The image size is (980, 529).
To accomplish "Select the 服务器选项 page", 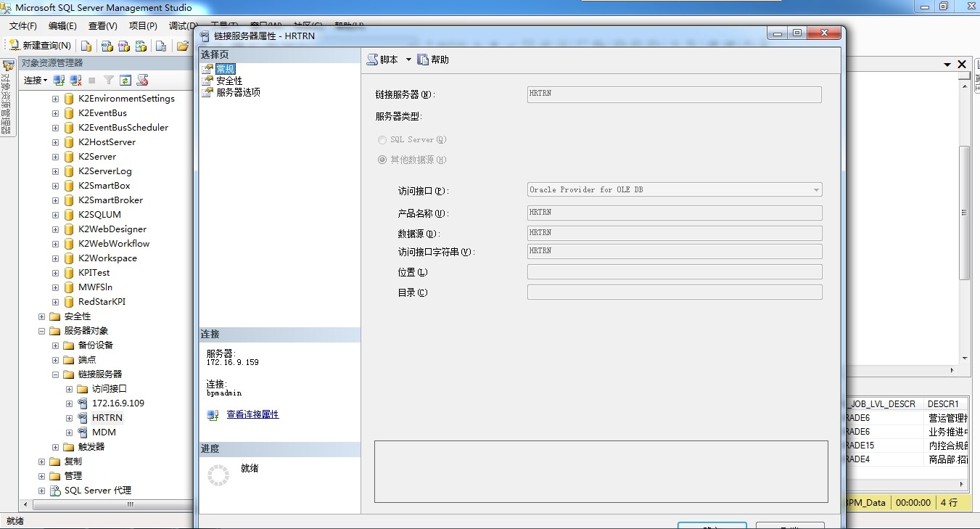I will coord(238,92).
